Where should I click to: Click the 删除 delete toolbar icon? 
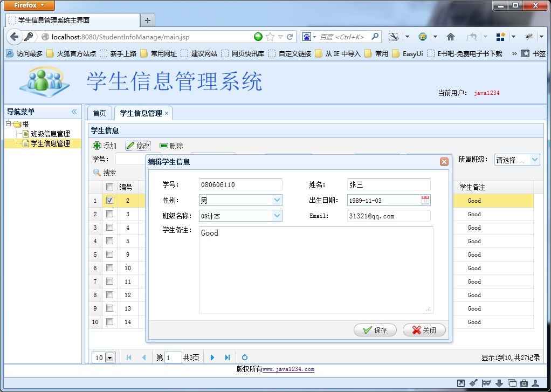pos(164,146)
